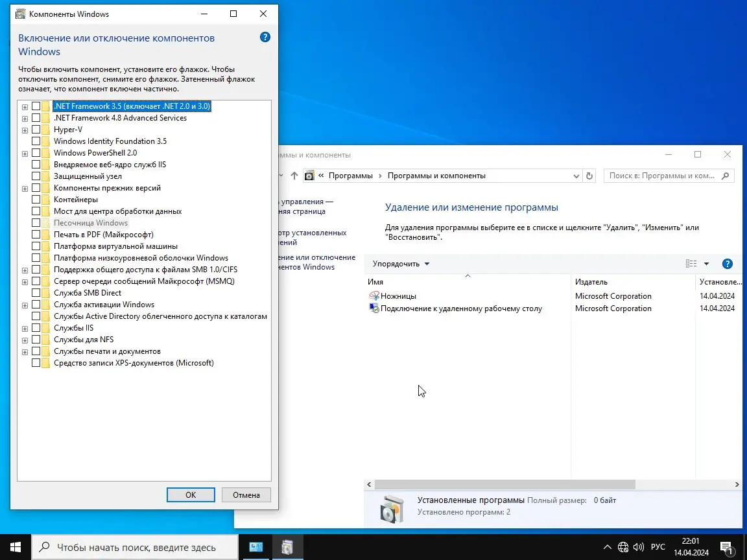Check the Hyper-V component box

point(36,130)
